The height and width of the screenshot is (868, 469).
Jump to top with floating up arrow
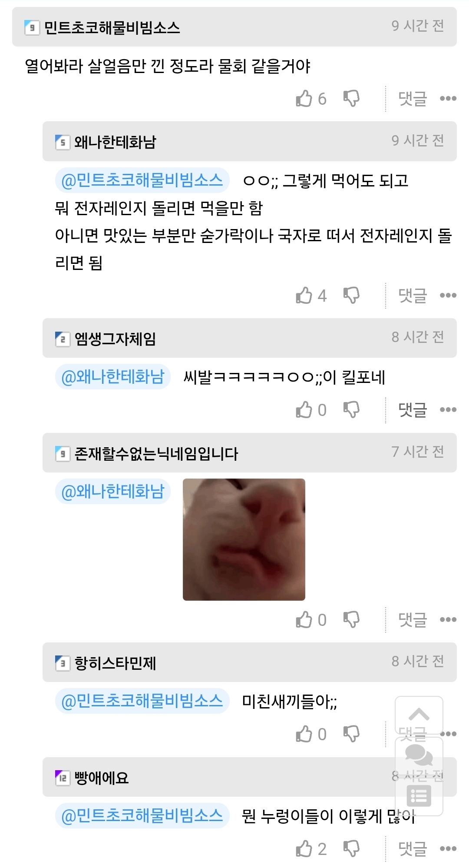click(x=419, y=715)
